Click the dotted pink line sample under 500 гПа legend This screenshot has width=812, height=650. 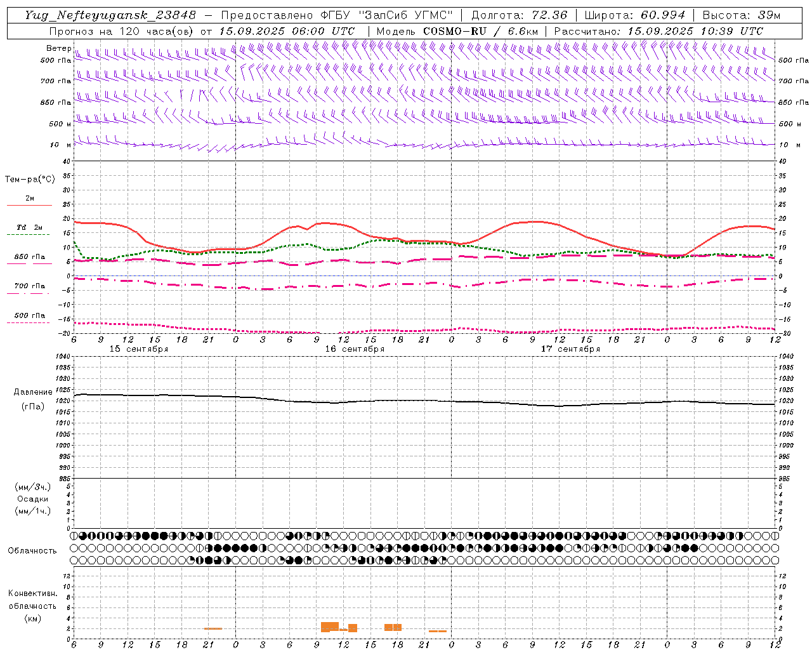pyautogui.click(x=28, y=322)
